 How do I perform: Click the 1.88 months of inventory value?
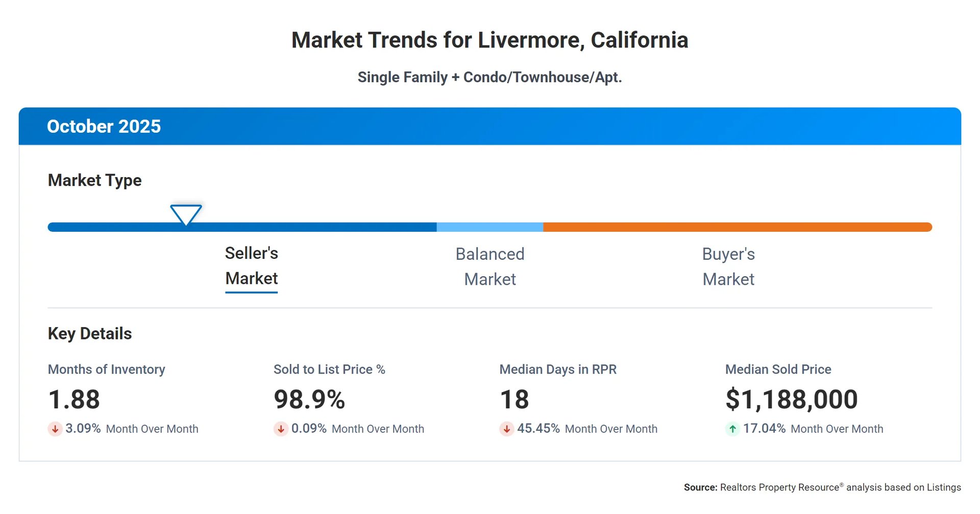pyautogui.click(x=74, y=399)
